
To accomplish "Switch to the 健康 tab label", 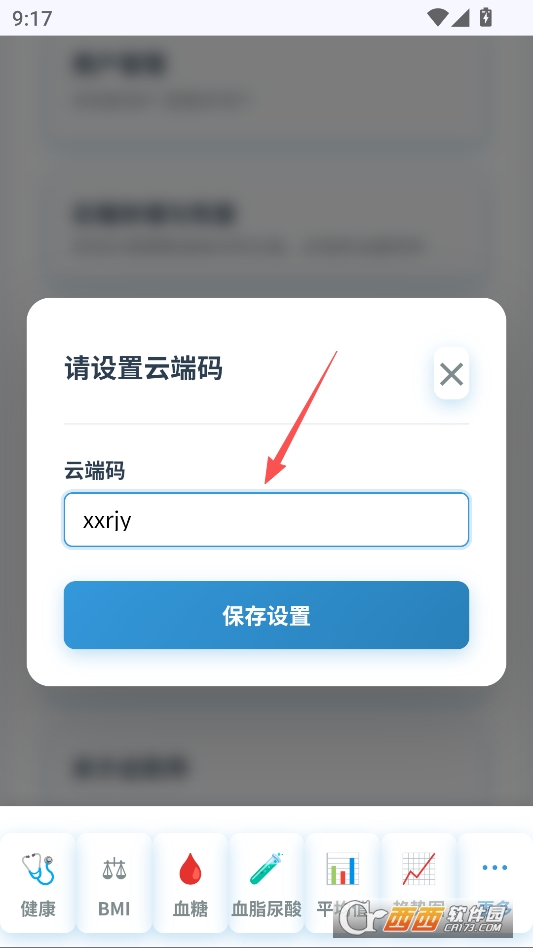I will coord(38,909).
